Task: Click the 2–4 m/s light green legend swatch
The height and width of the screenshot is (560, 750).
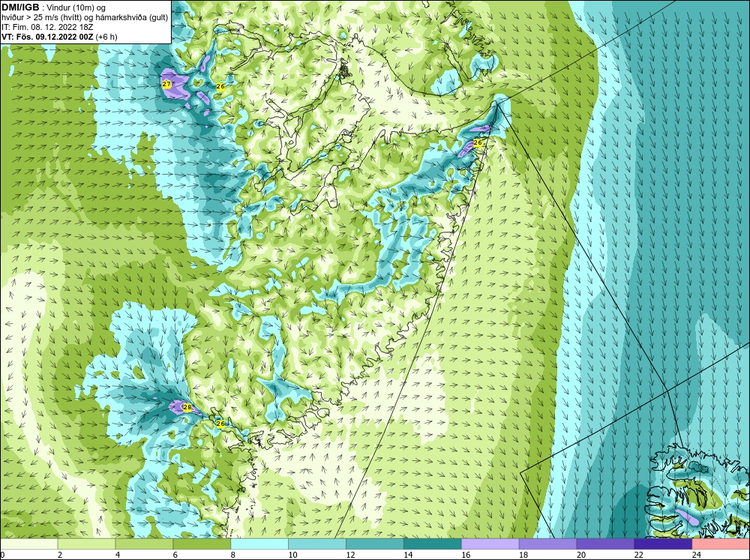Action: [86, 544]
